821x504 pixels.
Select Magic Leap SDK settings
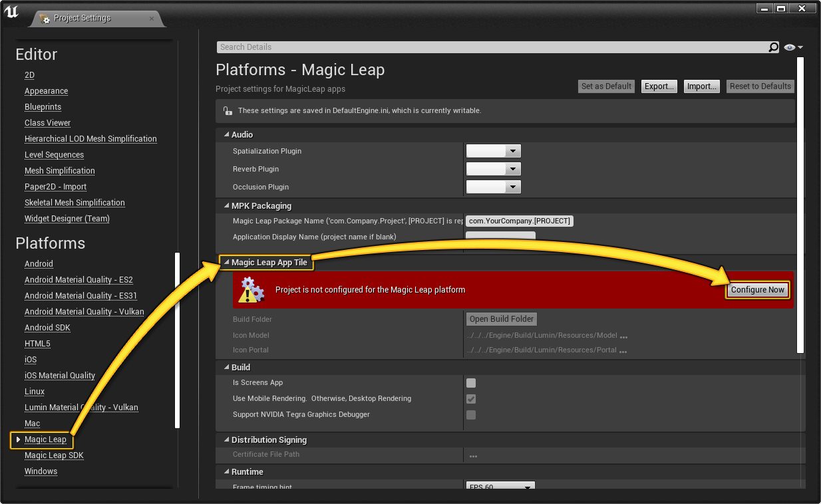click(54, 455)
